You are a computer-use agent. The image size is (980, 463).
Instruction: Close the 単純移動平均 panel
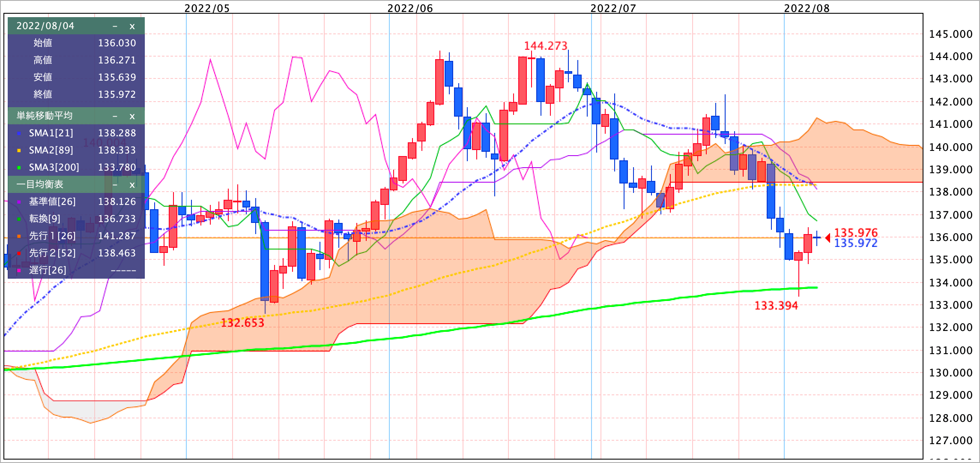[132, 116]
